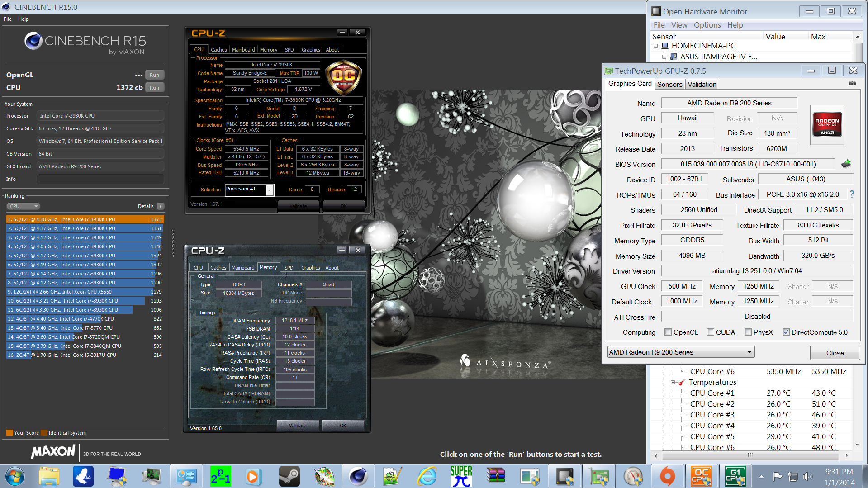Screen dimensions: 868x488
Task: Open Graphics tab in top CPU-Z window
Action: pyautogui.click(x=311, y=50)
